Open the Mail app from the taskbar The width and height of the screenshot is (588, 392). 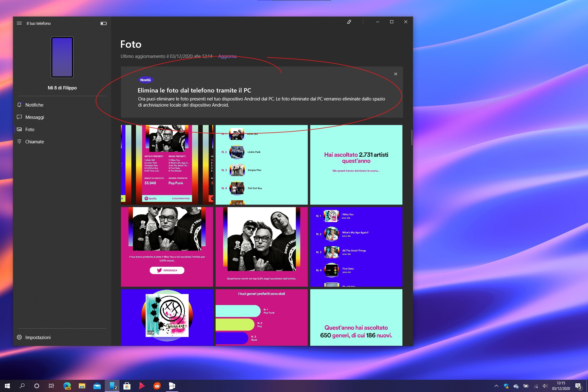97,386
